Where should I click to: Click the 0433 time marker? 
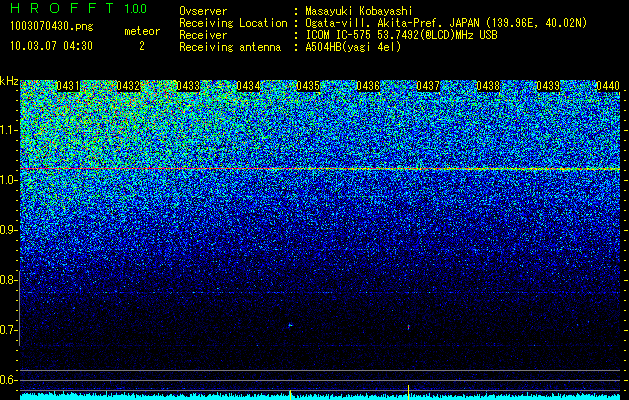click(188, 86)
